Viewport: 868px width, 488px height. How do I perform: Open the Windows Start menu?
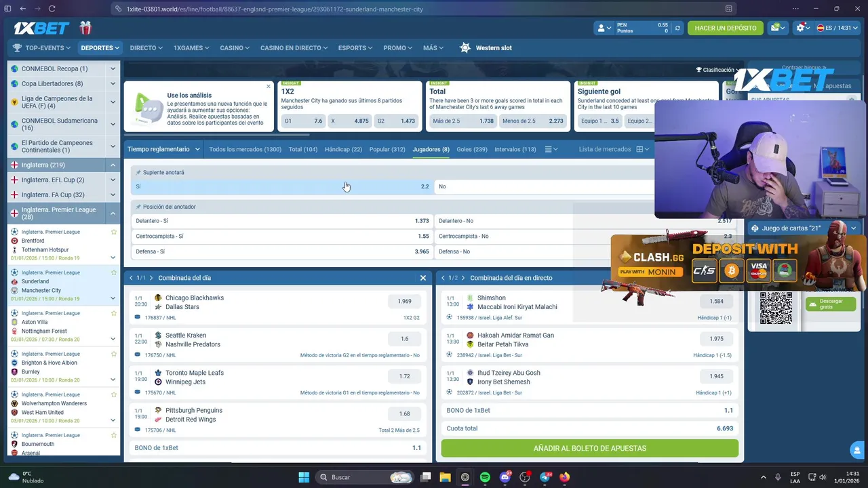click(304, 477)
